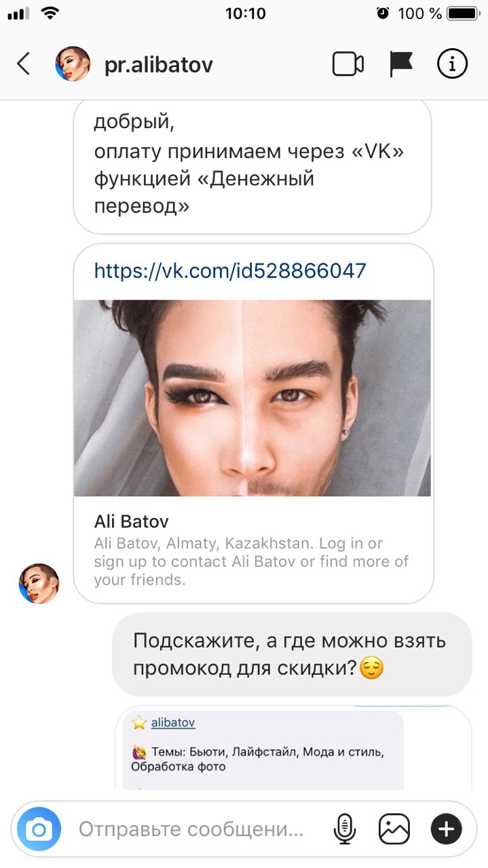The width and height of the screenshot is (488, 868).
Task: Open the vk.com/id528866047 link
Action: (x=230, y=271)
